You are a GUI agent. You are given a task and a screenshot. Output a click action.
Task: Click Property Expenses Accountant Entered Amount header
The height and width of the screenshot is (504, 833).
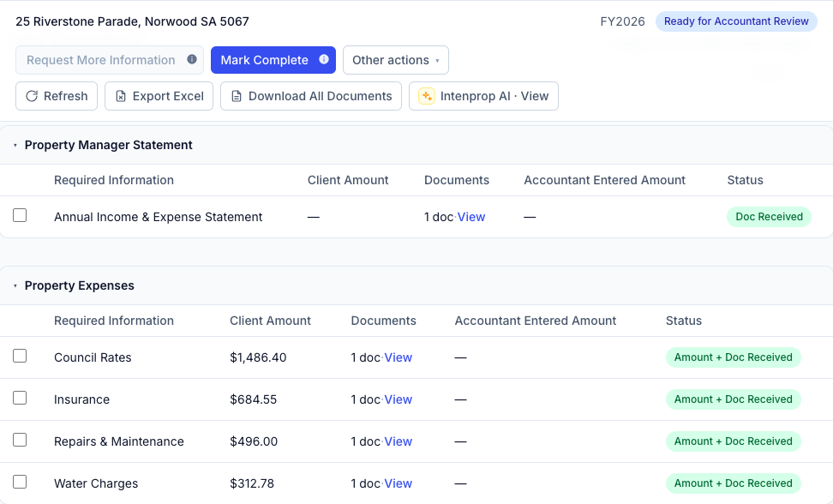pyautogui.click(x=536, y=321)
